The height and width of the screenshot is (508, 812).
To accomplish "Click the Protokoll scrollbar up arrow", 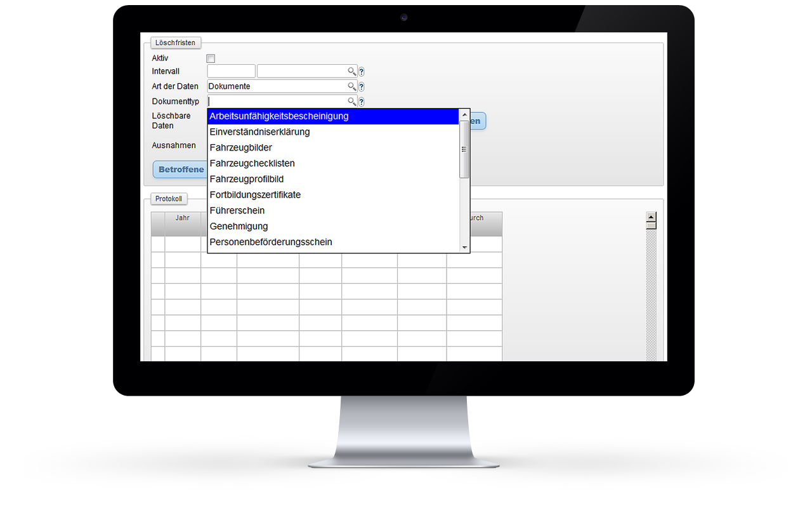I will 651,216.
